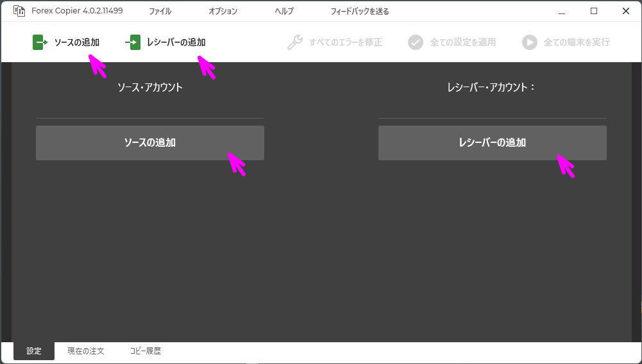
Task: Click the wrench icon for すべてのエラーを修正
Action: pyautogui.click(x=295, y=42)
